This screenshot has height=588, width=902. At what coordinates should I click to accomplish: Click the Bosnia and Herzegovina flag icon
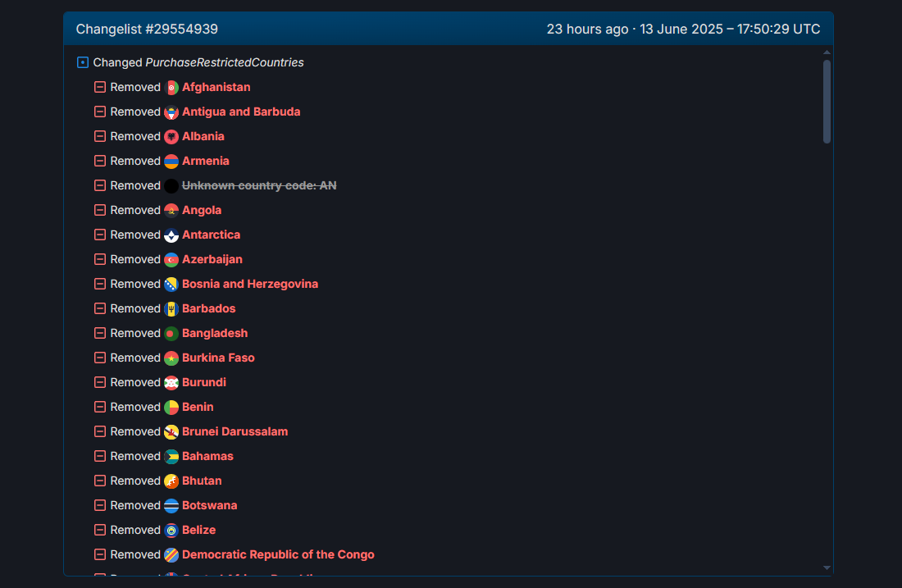coord(171,285)
